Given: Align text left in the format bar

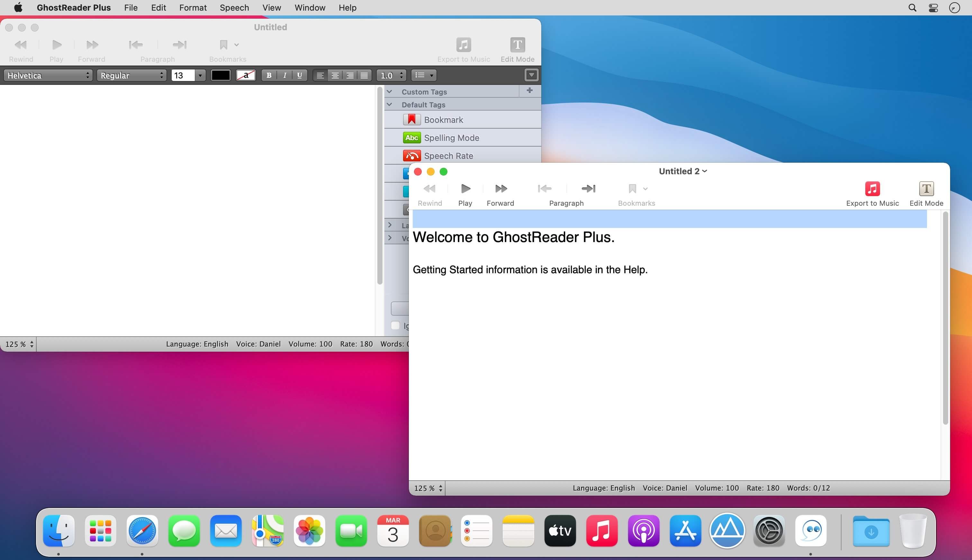Looking at the screenshot, I should click(x=320, y=75).
